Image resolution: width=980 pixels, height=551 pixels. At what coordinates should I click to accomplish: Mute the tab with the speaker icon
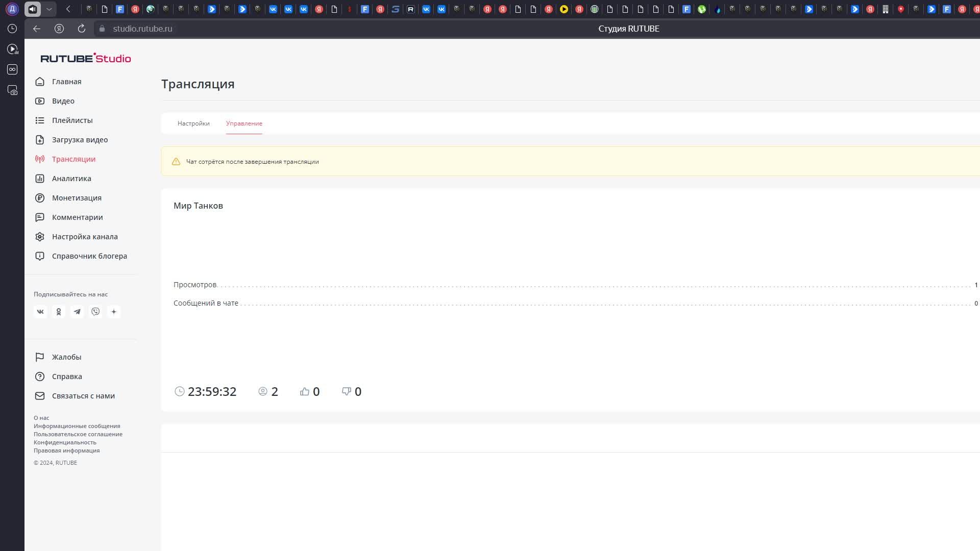(x=33, y=9)
